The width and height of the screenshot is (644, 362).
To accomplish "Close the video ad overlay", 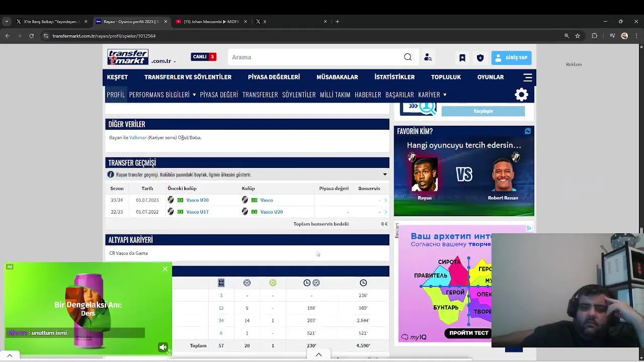I will pos(165,269).
